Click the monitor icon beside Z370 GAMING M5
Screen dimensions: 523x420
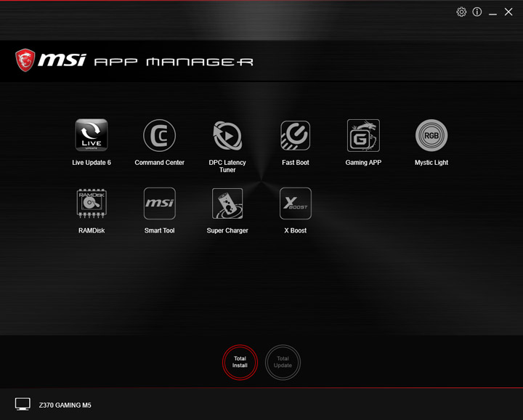(23, 404)
